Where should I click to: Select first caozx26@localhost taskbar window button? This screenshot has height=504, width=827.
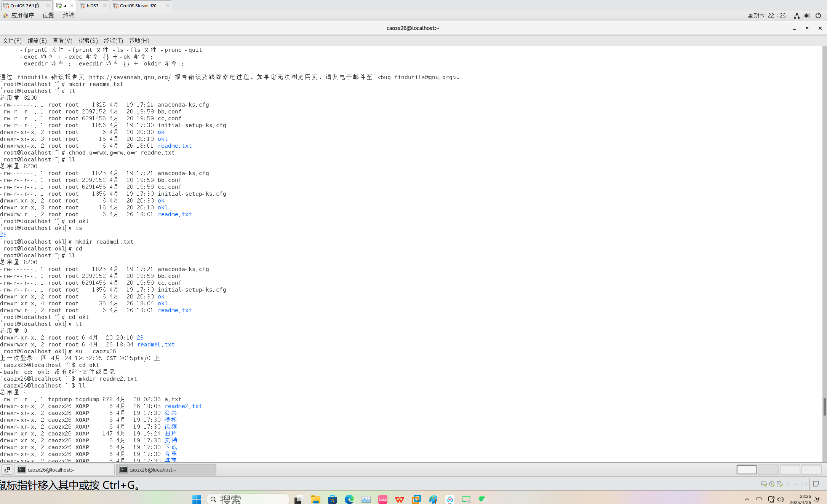pyautogui.click(x=64, y=470)
